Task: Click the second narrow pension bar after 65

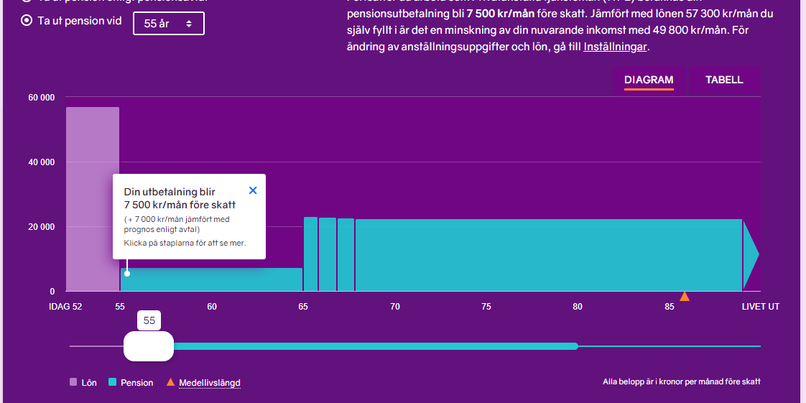Action: tap(327, 254)
